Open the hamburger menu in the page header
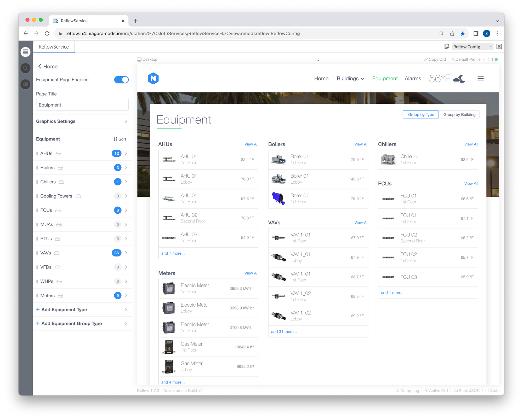This screenshot has width=523, height=420. (x=480, y=78)
